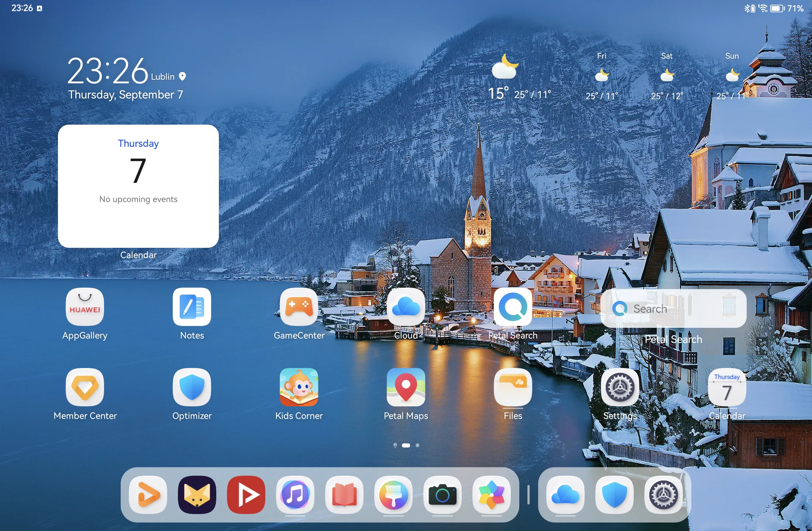View Sunday's weather forecast
Viewport: 812px width, 531px height.
click(732, 77)
